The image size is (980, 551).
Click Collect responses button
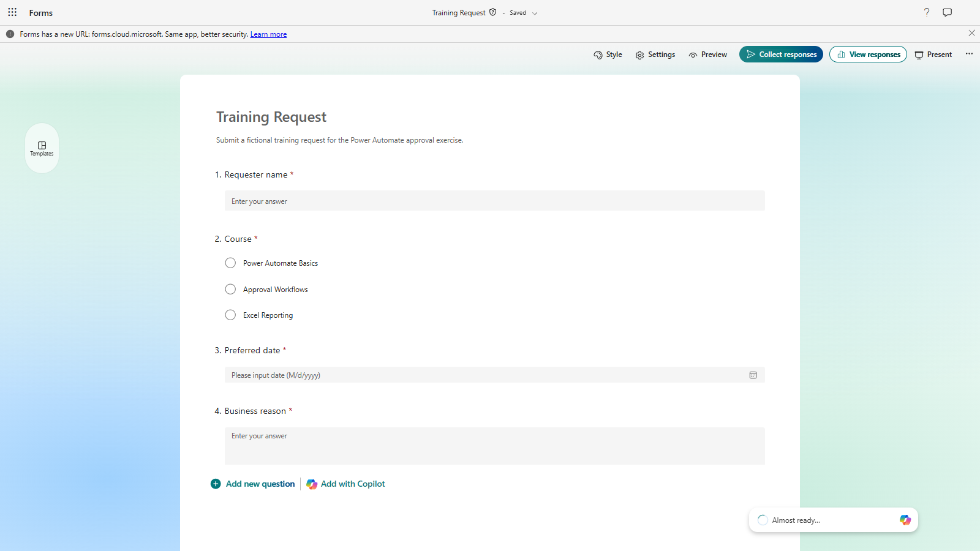coord(781,54)
